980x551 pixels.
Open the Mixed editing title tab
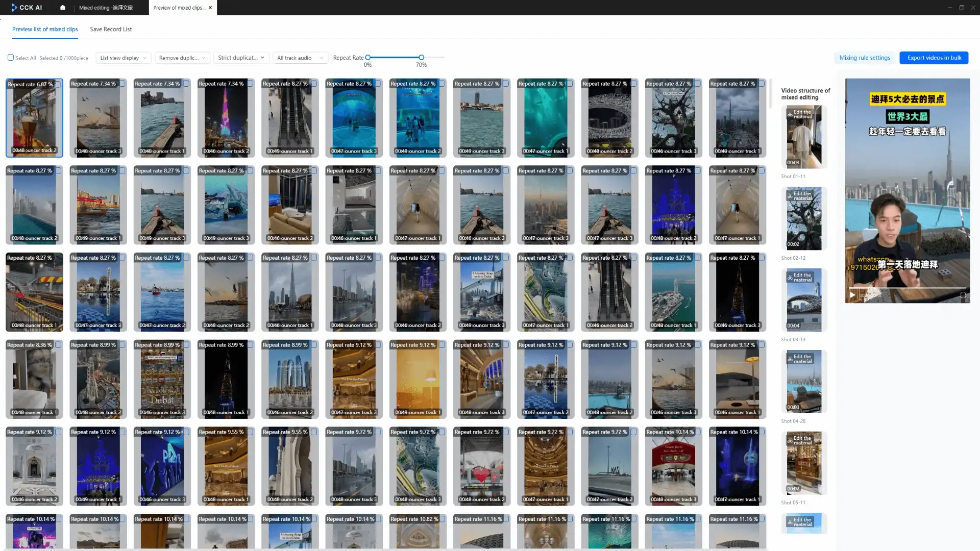coord(106,8)
